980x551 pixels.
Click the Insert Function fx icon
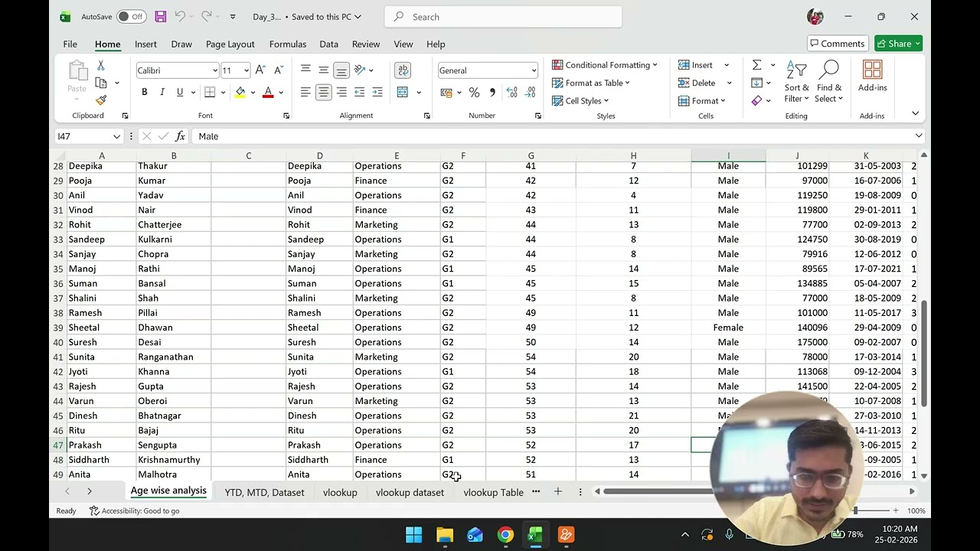(181, 136)
